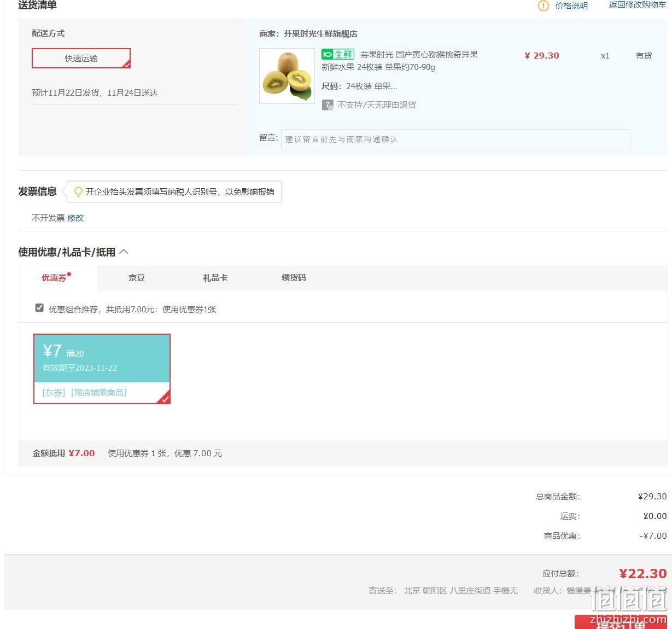Viewport: 672px width, 629px height.
Task: Collapse the 使用优惠/礼品卡/抵用 section chevron
Action: pos(124,252)
